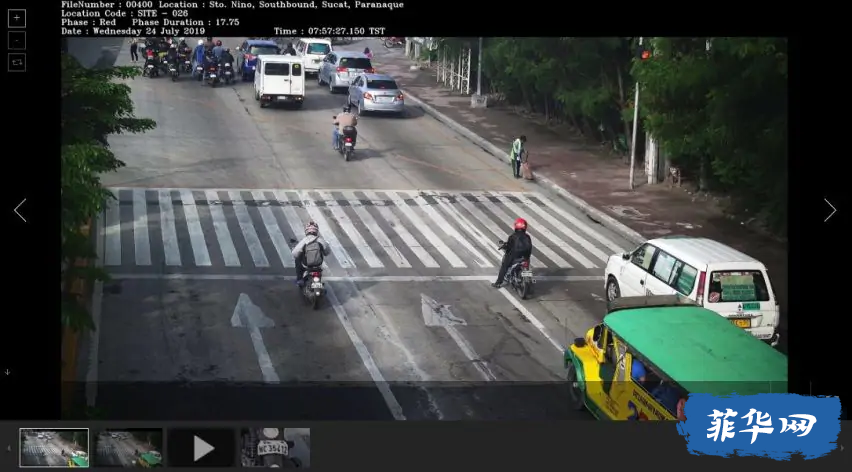Play the video thumbnail with play triangle
852x472 pixels.
point(203,448)
